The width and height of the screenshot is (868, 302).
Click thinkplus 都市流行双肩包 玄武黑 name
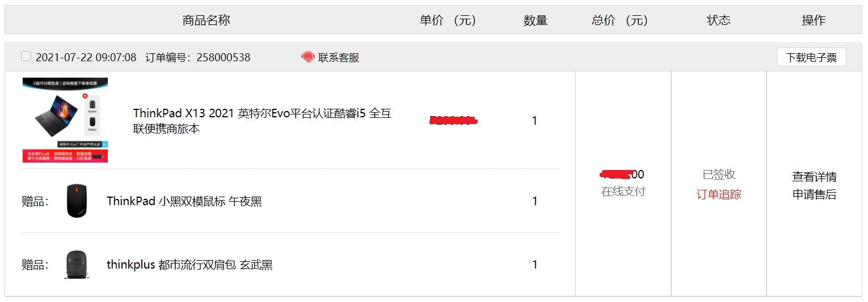(189, 265)
